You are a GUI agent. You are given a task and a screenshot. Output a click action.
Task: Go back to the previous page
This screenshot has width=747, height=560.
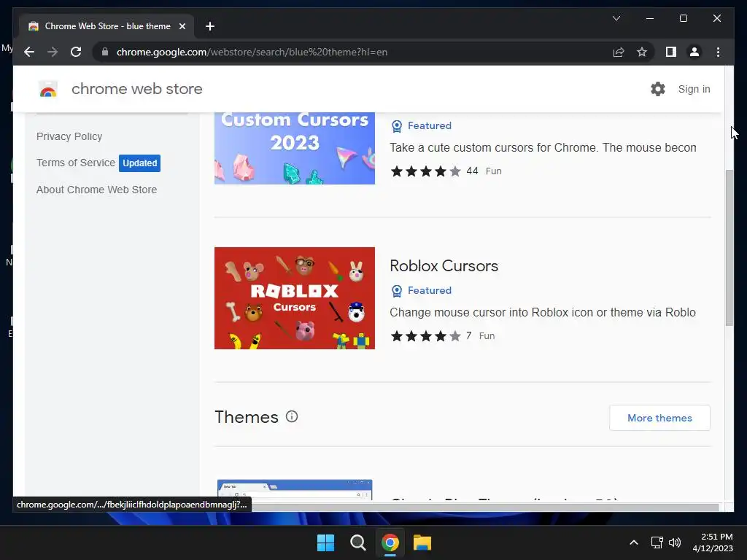(29, 52)
